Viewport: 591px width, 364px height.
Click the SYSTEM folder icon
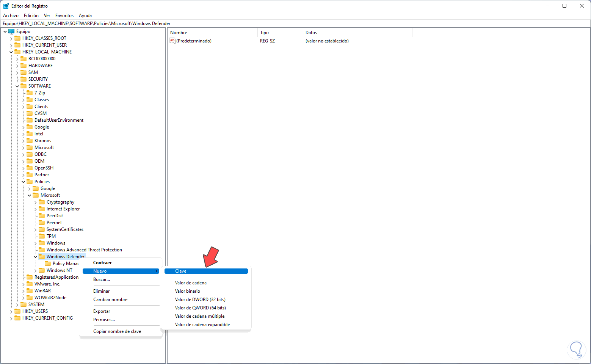pyautogui.click(x=24, y=304)
